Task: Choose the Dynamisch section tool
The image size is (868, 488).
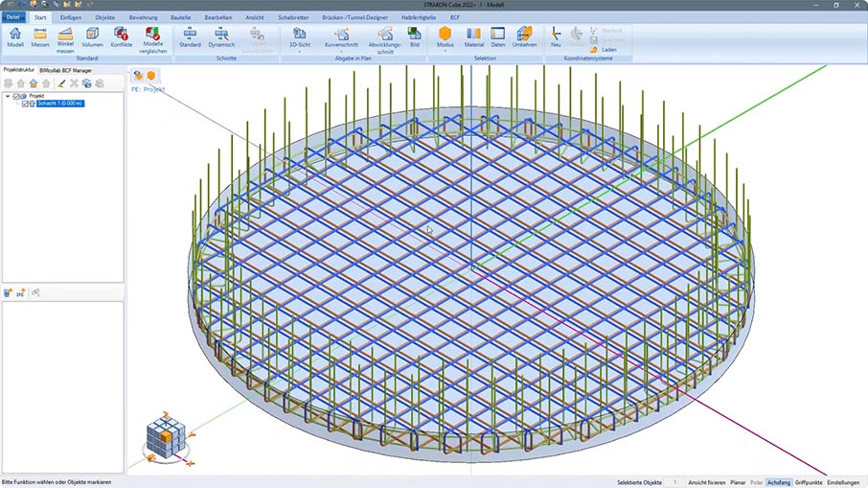Action: (x=221, y=37)
